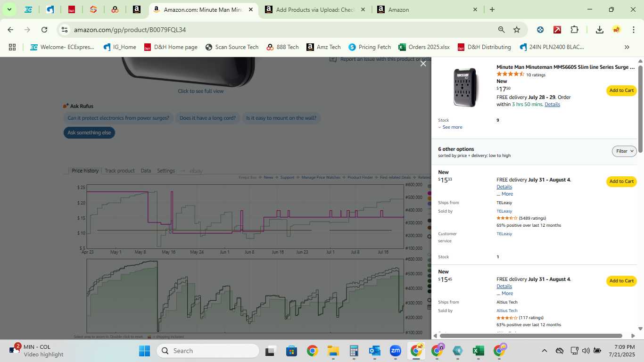
Task: Switch to the pinned IG tab
Action: pos(50,9)
